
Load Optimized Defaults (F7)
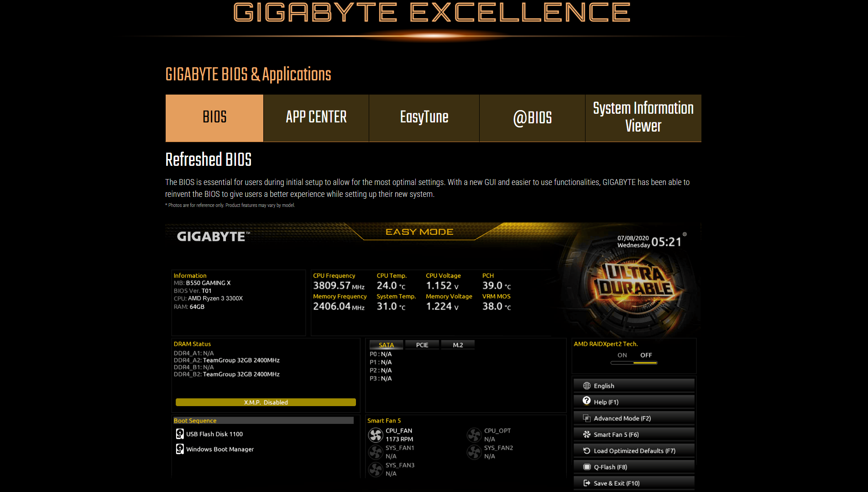634,450
